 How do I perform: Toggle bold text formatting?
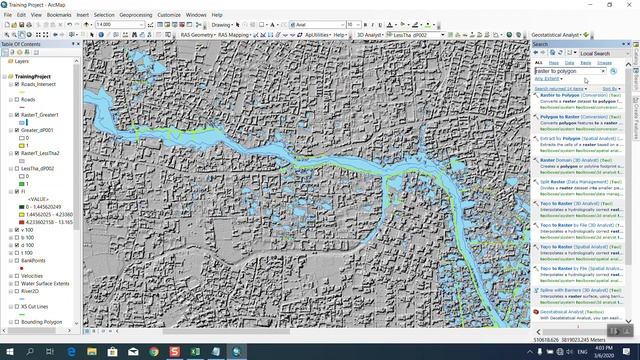(365, 25)
